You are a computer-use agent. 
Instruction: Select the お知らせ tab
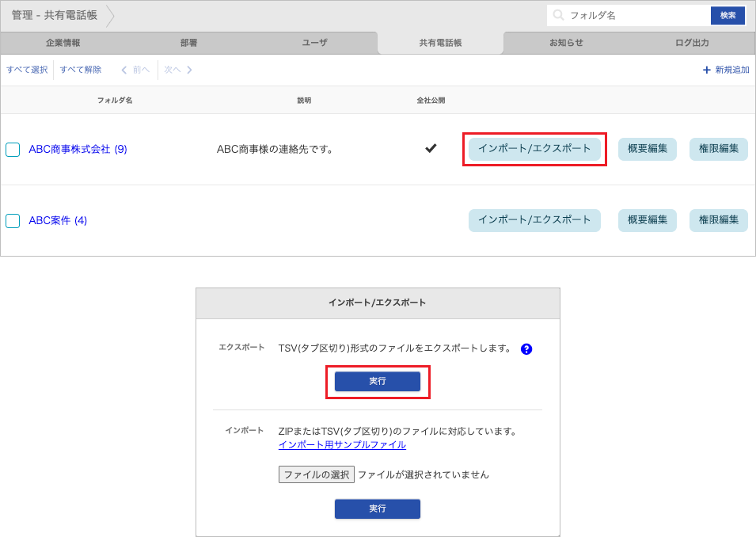pos(566,43)
